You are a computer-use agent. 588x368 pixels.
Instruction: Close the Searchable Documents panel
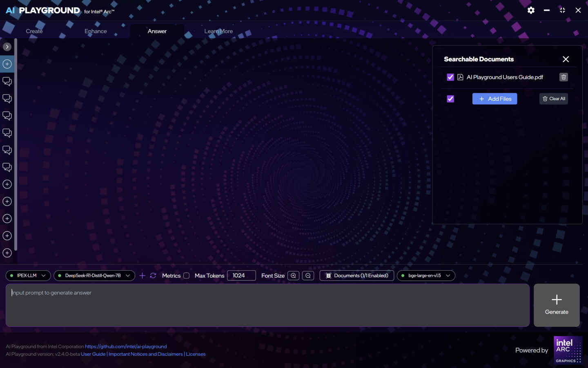566,59
